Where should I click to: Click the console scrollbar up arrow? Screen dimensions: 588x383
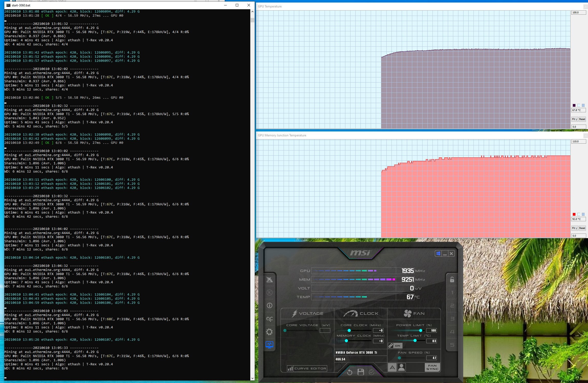pyautogui.click(x=252, y=12)
